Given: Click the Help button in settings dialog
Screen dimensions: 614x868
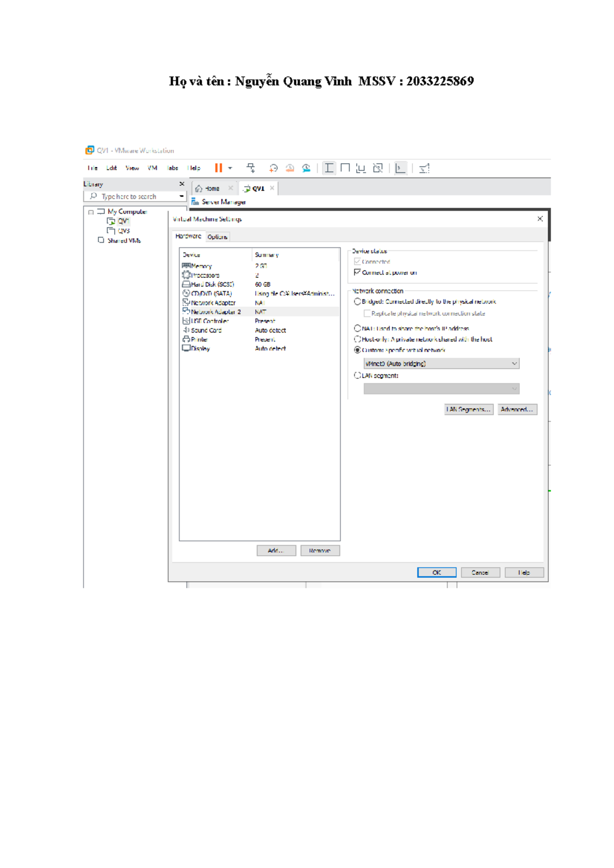Looking at the screenshot, I should pos(524,573).
